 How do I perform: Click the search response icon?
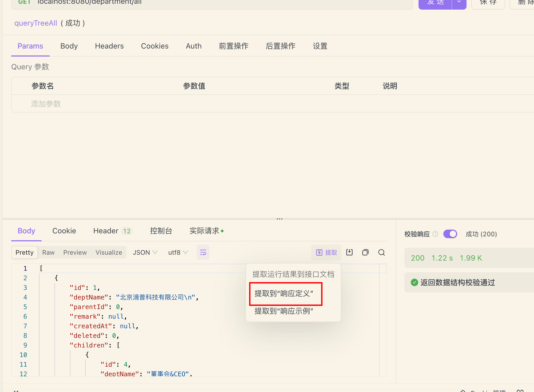[382, 253]
